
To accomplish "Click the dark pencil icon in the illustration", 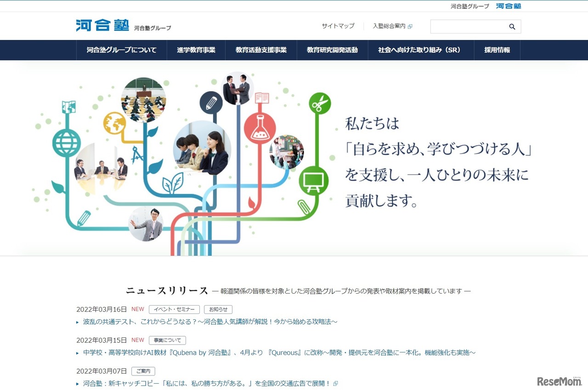I will coord(212,103).
